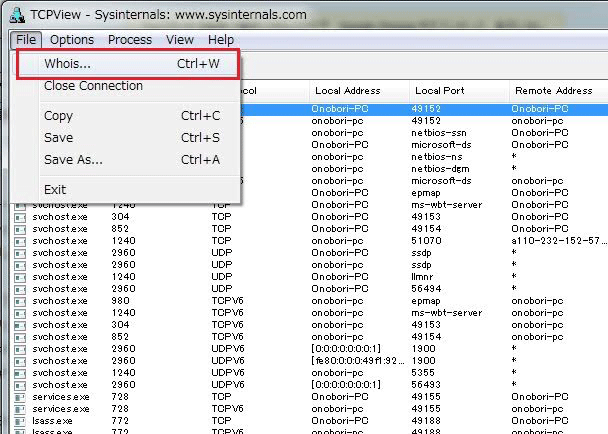The width and height of the screenshot is (608, 434).
Task: Sort by Local Port column header
Action: pos(459,91)
